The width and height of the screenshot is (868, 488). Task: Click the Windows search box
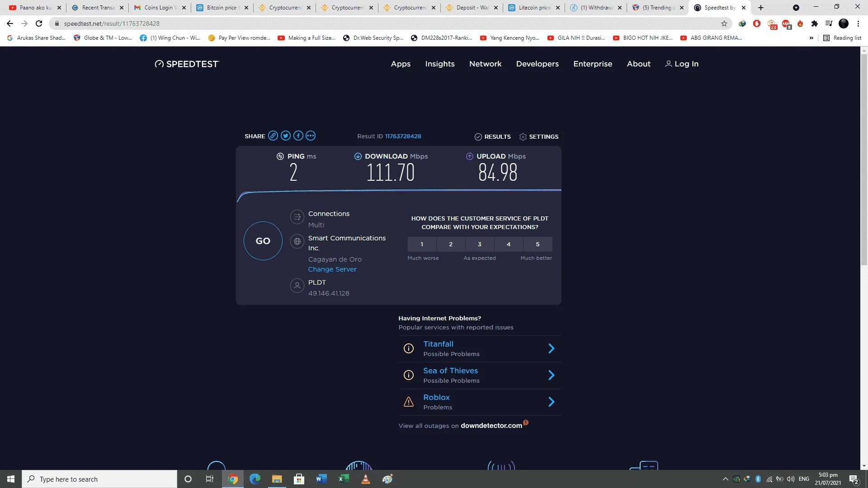click(99, 479)
